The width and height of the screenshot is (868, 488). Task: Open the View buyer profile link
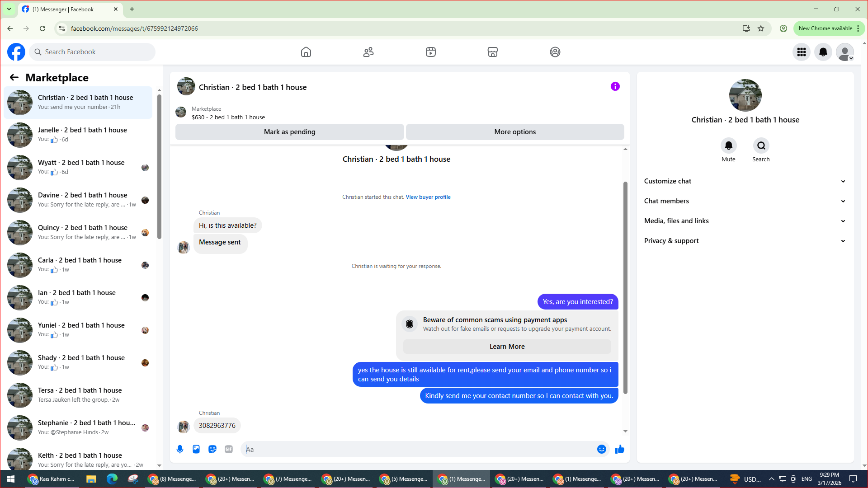point(428,197)
